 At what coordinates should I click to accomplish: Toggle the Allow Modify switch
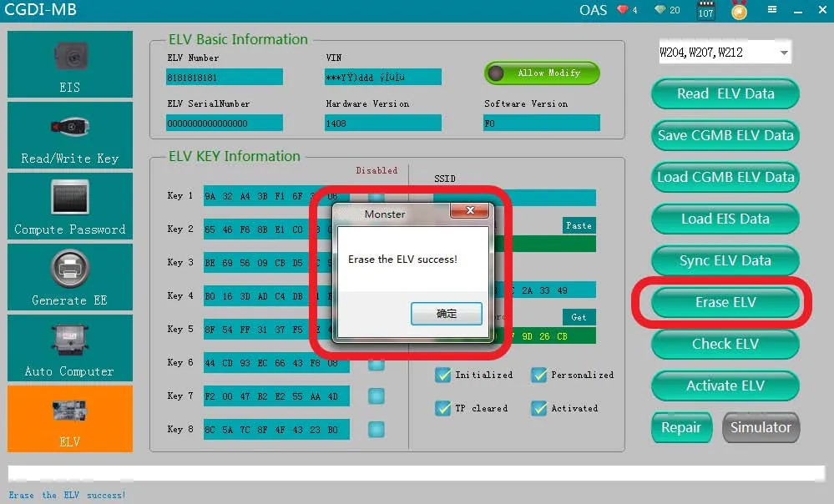tap(542, 73)
